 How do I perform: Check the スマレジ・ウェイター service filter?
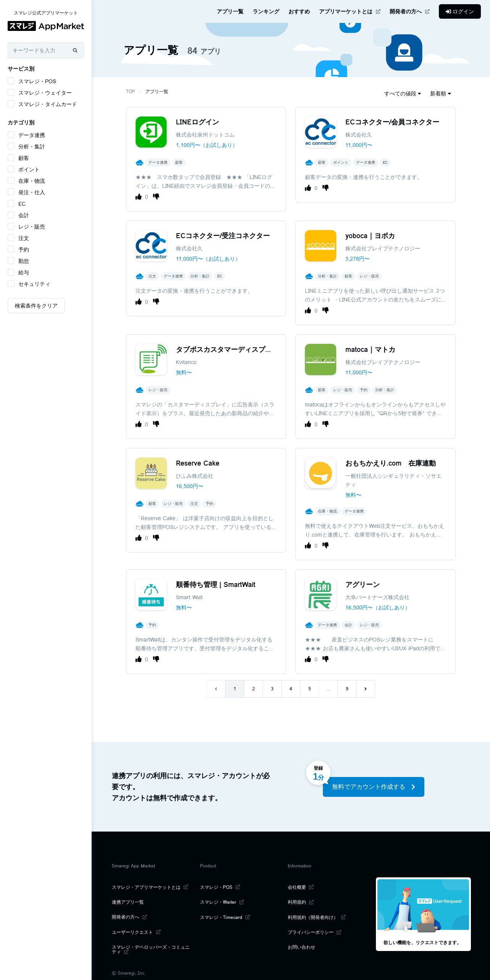[x=11, y=92]
